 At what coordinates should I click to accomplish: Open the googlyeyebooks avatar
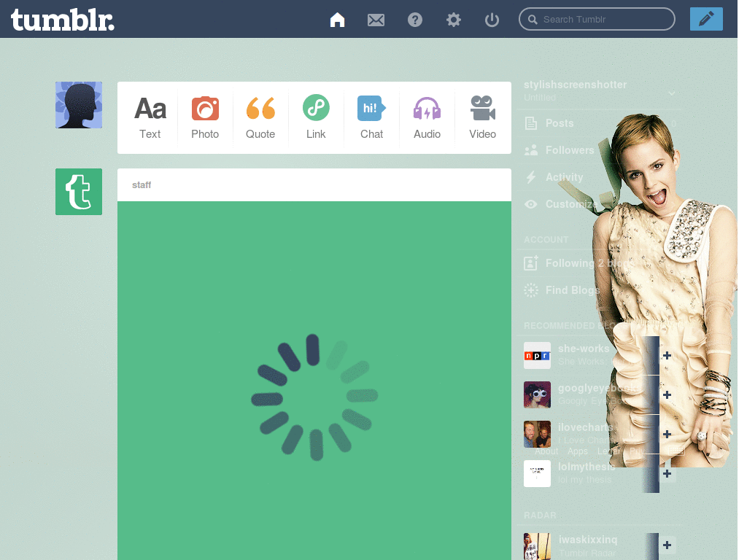(x=537, y=394)
